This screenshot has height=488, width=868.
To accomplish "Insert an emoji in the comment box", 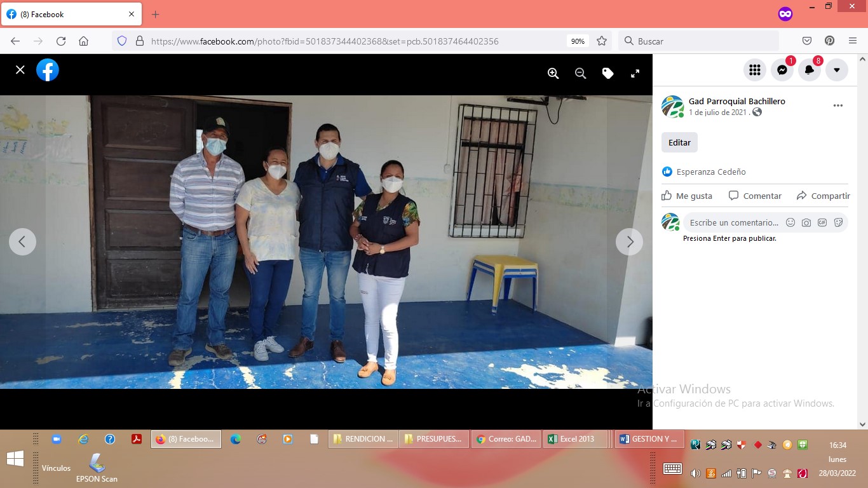I will pos(790,222).
